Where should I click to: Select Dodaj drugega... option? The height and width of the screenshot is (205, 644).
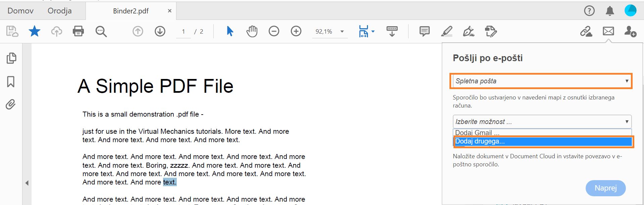click(542, 141)
